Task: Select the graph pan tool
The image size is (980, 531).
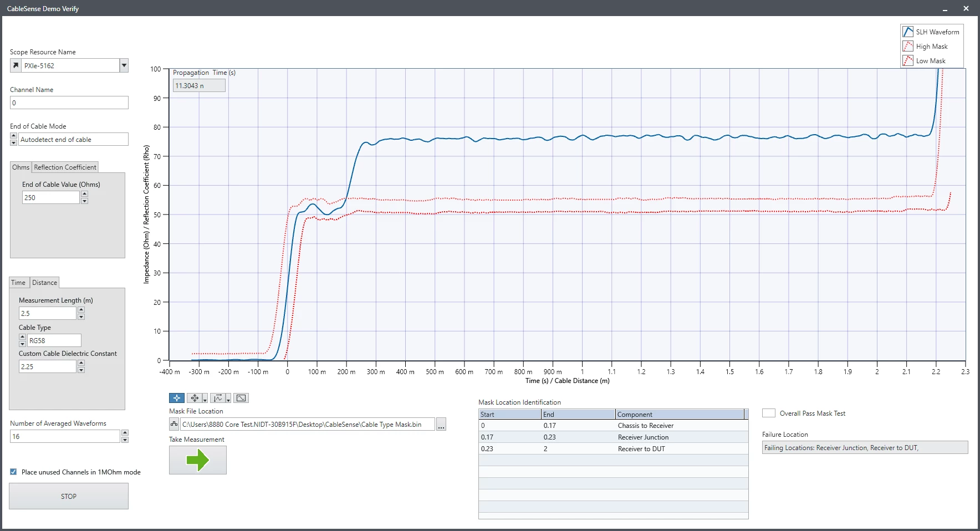Action: (195, 398)
